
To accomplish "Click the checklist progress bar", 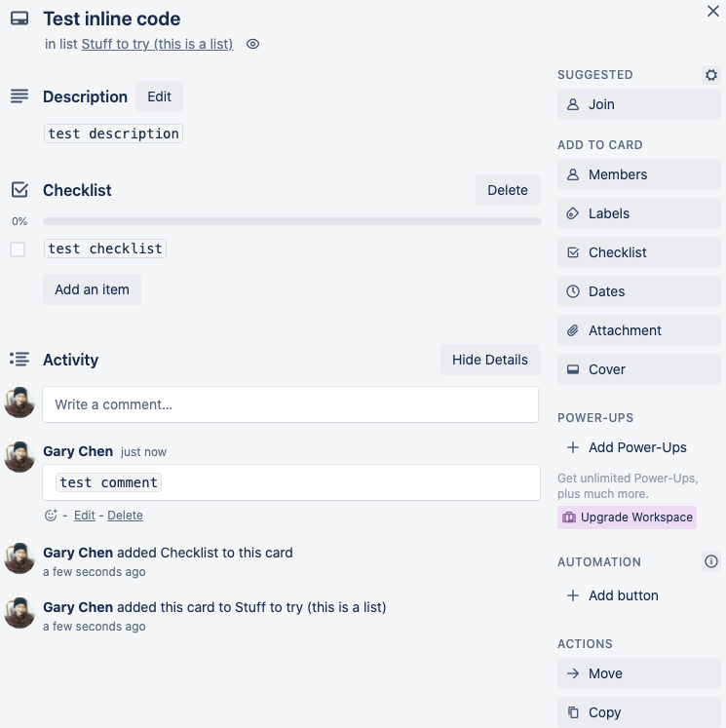I will point(292,221).
